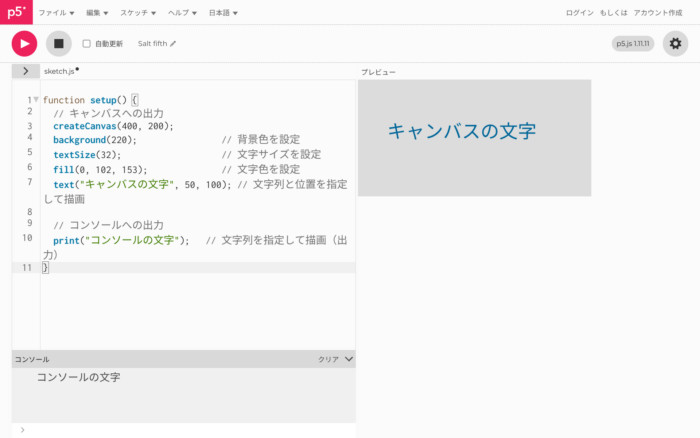Click the pink play sketch button
The width and height of the screenshot is (700, 438).
point(24,43)
